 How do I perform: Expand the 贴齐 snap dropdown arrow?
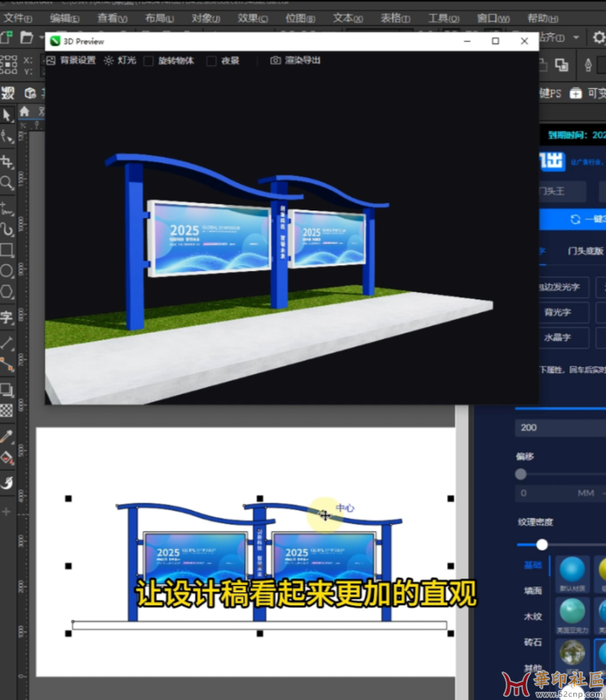577,38
